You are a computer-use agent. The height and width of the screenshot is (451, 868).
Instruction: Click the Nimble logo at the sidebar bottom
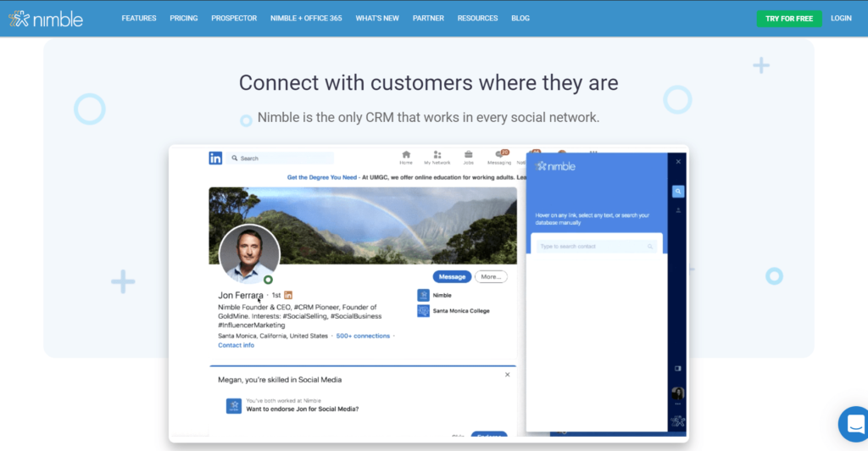pos(678,421)
